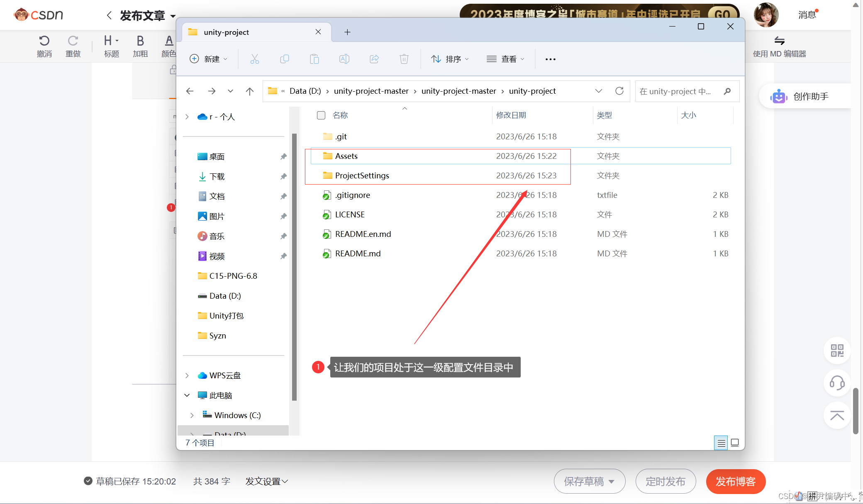Check the select-all files checkbox
This screenshot has width=863, height=504.
(321, 115)
